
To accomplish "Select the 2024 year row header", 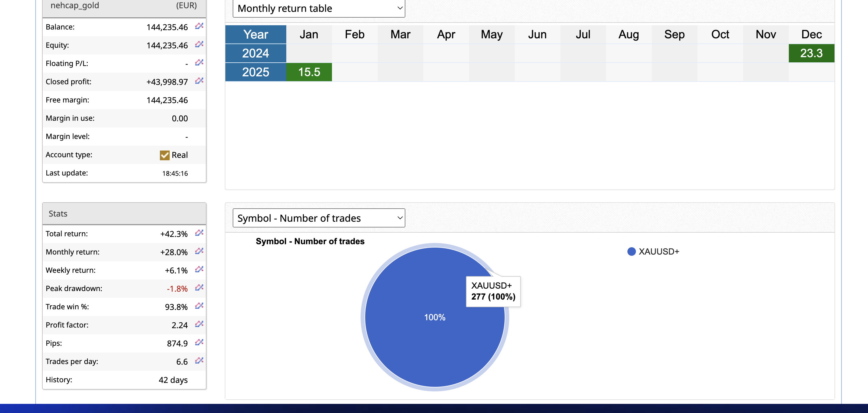I will click(256, 53).
